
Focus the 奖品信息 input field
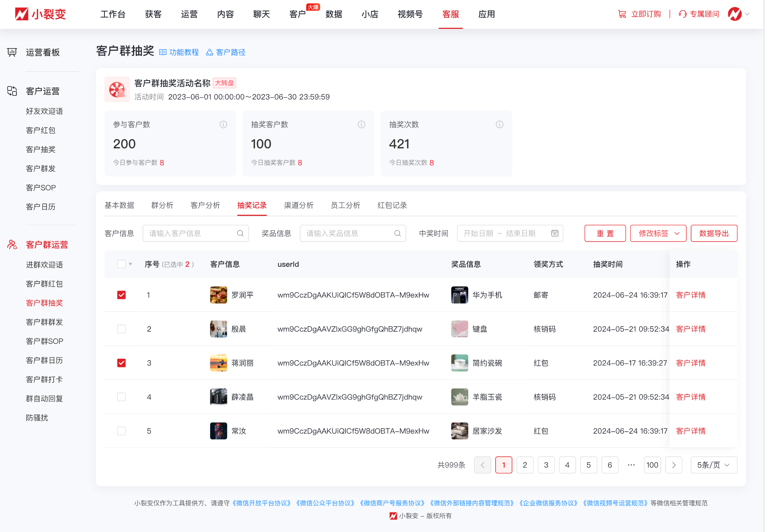(x=353, y=234)
